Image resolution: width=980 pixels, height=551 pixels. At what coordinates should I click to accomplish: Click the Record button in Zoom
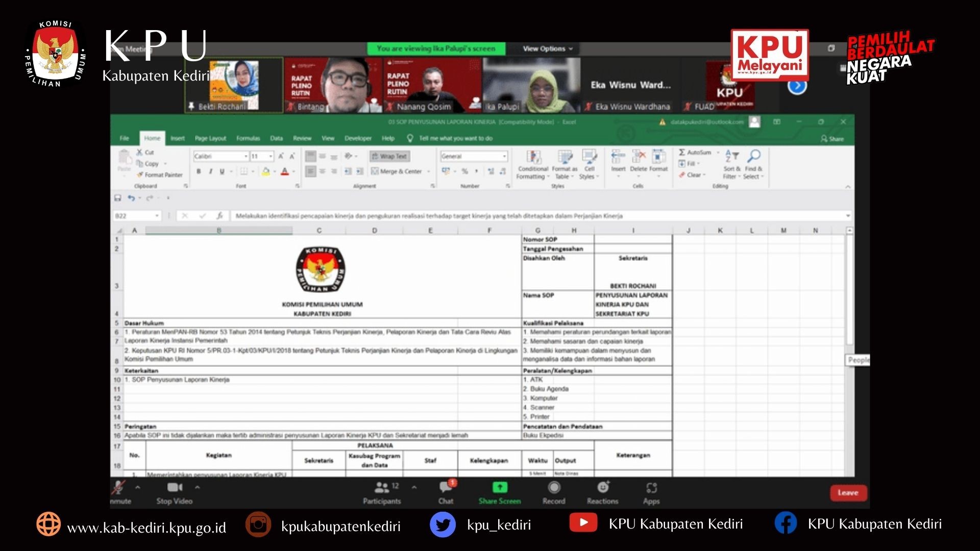click(x=554, y=488)
